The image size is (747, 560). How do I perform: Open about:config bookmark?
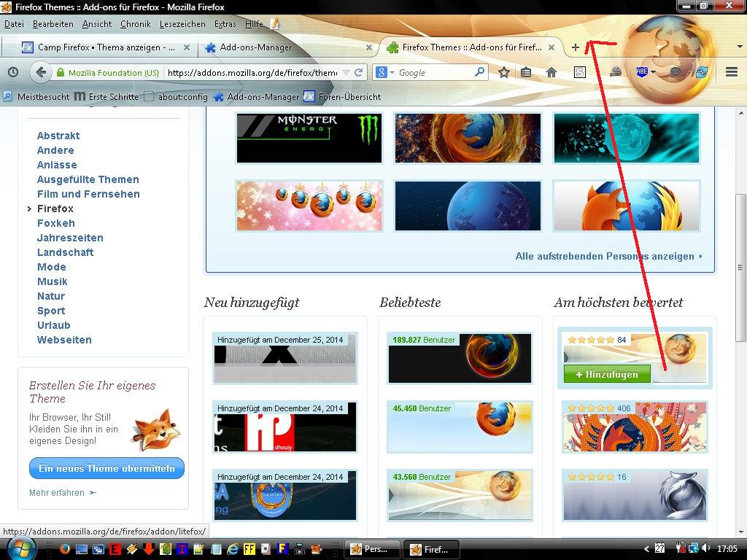point(177,97)
